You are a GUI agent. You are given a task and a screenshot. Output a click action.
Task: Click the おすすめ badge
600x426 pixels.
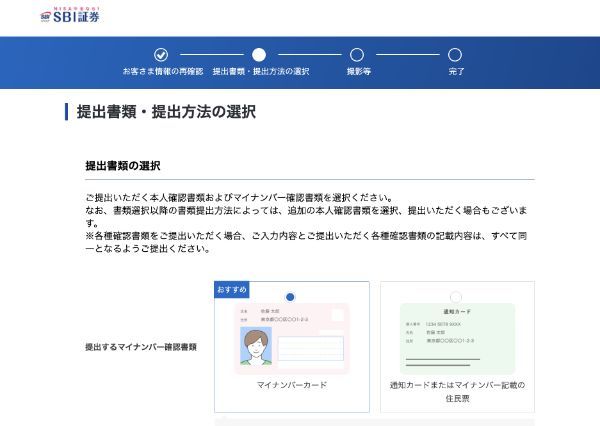click(232, 290)
